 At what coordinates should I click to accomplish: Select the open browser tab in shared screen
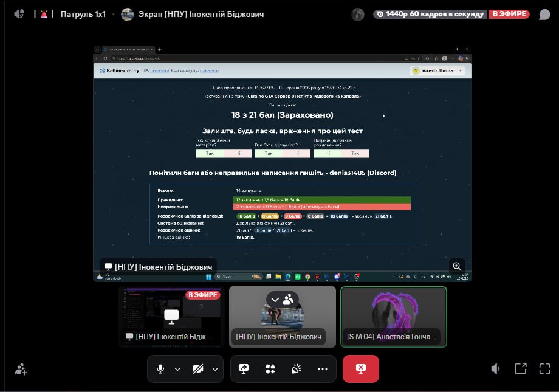coord(128,50)
